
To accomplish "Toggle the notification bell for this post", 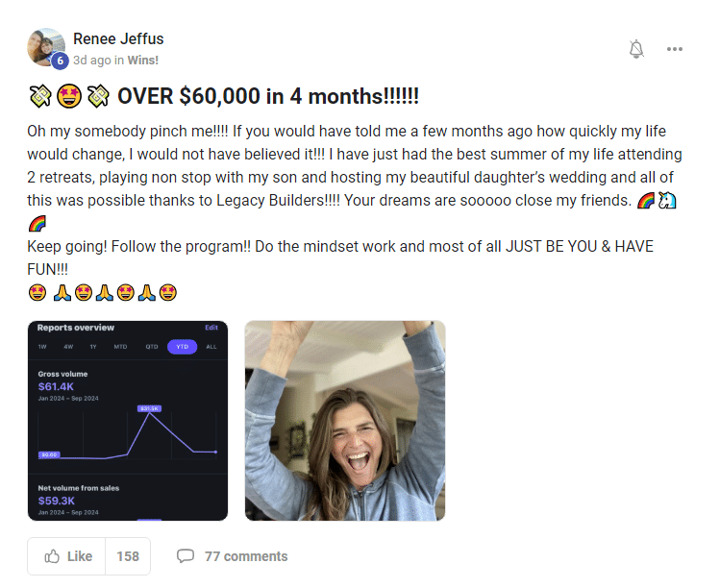I will [636, 49].
